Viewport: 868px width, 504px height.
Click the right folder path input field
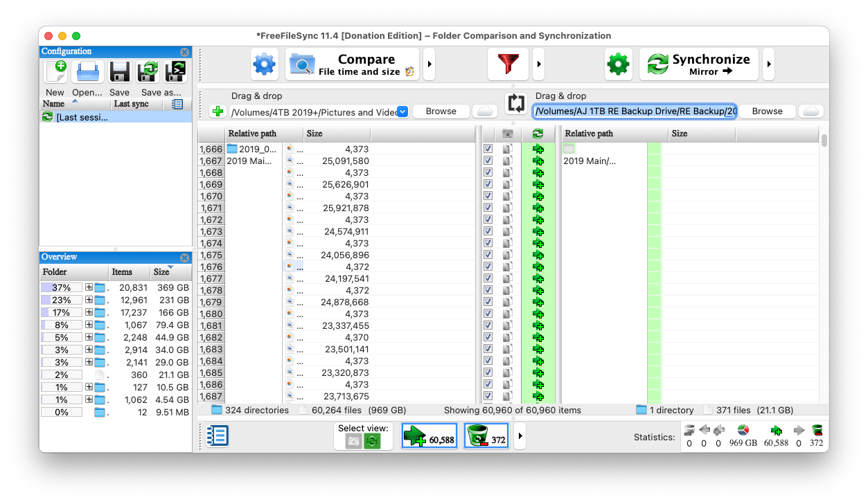[x=635, y=111]
